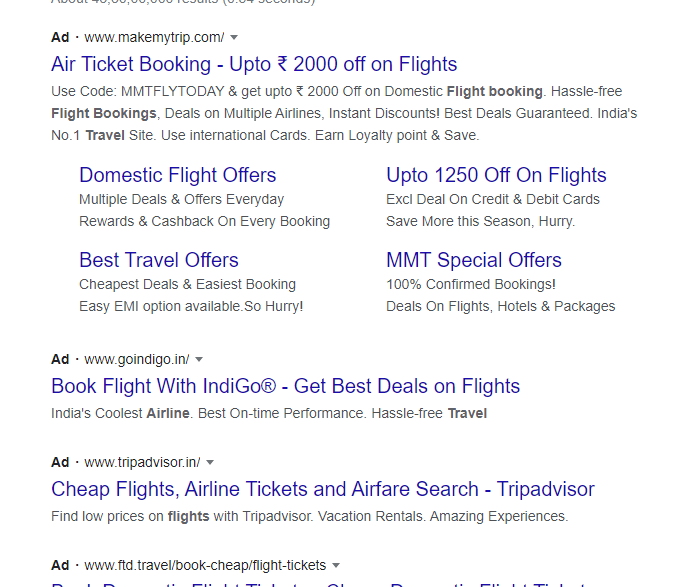Click the ftd.travel book-cheap flight-tickets URL

coord(205,565)
